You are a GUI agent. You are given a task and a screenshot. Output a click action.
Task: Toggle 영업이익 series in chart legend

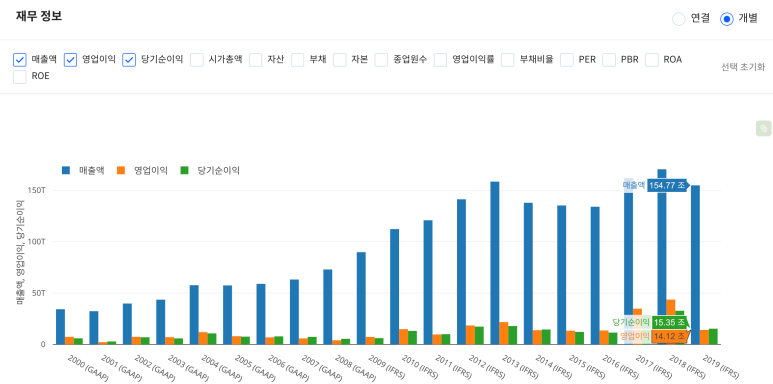coord(142,171)
